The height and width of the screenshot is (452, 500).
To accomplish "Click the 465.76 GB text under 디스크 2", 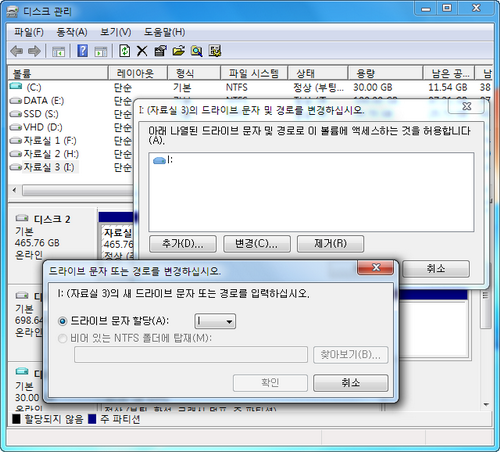I will (x=37, y=243).
